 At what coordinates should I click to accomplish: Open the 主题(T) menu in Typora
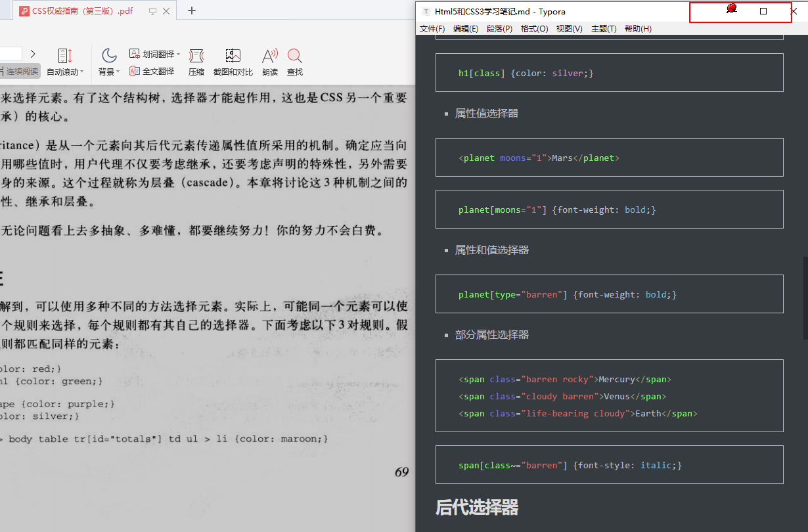604,29
